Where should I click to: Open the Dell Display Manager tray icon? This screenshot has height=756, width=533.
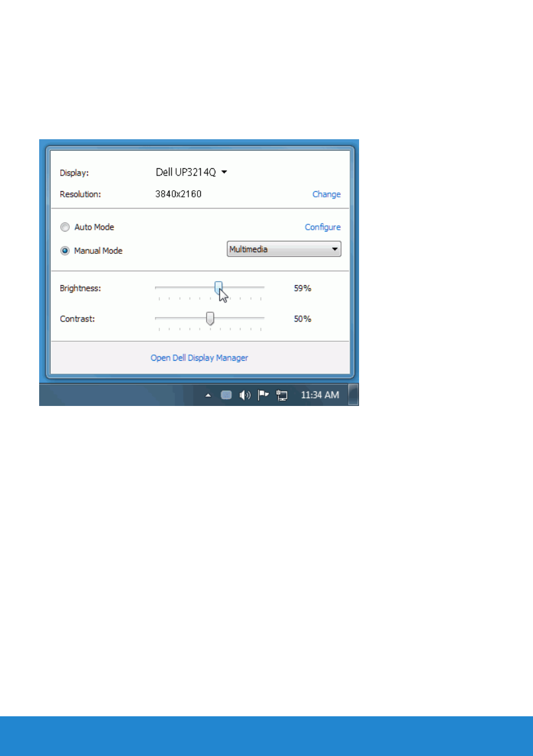click(x=226, y=395)
